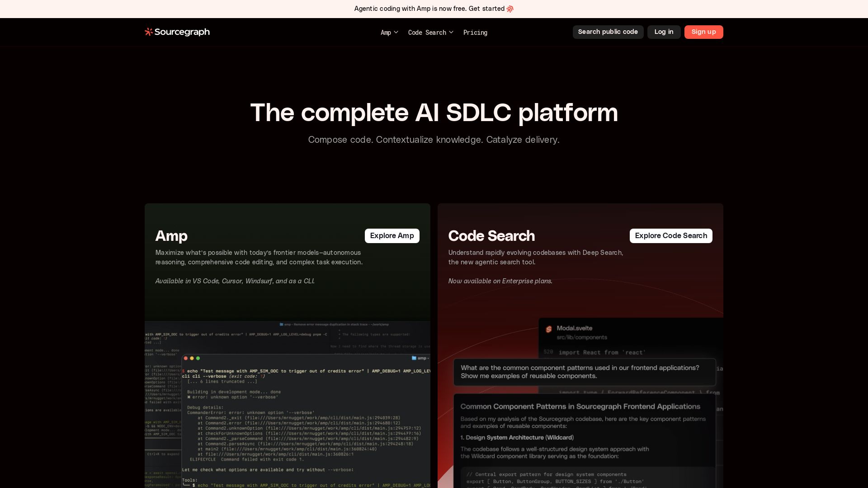Click the Explore Code Search button
The height and width of the screenshot is (488, 868).
tap(671, 236)
